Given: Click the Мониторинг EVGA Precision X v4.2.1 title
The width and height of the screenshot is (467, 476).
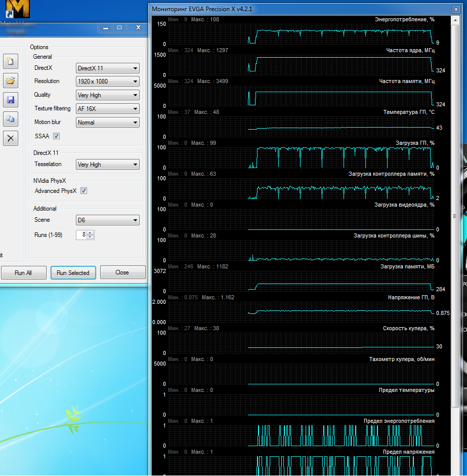Looking at the screenshot, I should (x=202, y=9).
